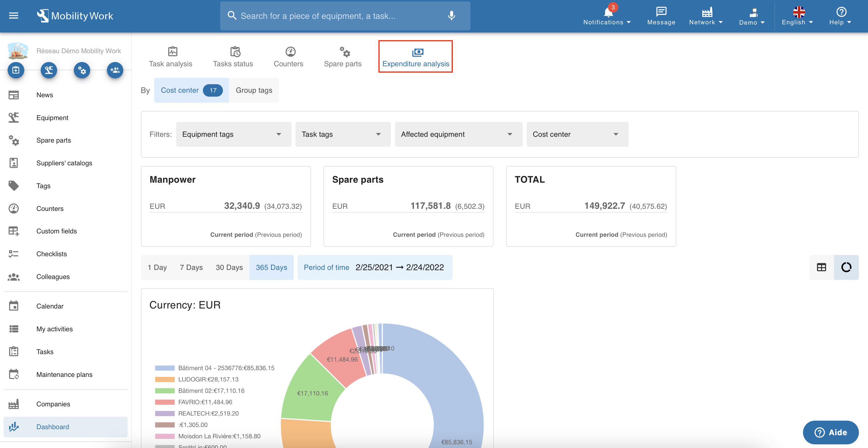Image resolution: width=868 pixels, height=448 pixels.
Task: Expand the Affected equipment filter
Action: pyautogui.click(x=459, y=134)
